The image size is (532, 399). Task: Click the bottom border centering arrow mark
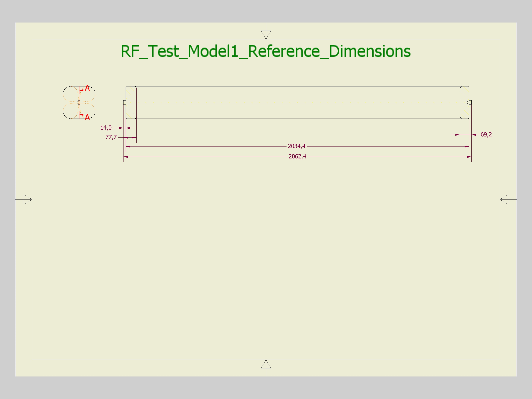(266, 365)
